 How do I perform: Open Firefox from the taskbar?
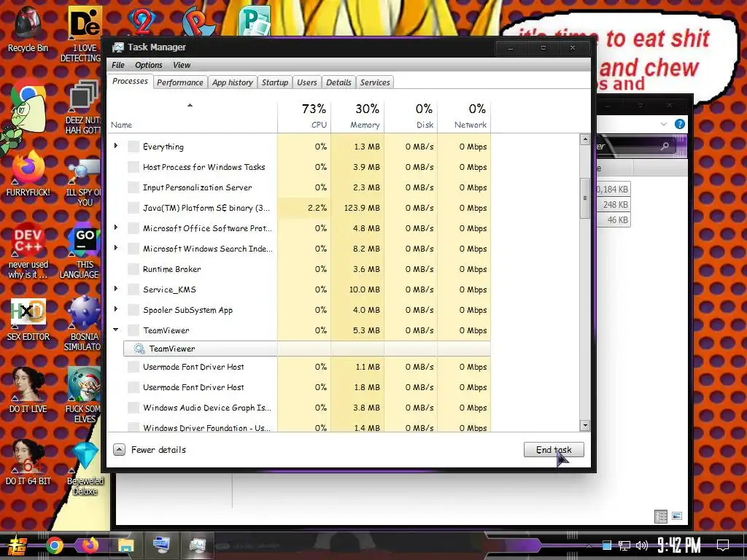click(90, 545)
